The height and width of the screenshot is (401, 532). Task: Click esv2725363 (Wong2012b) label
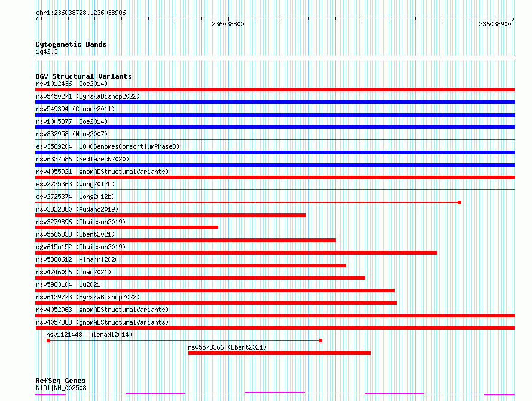(75, 184)
